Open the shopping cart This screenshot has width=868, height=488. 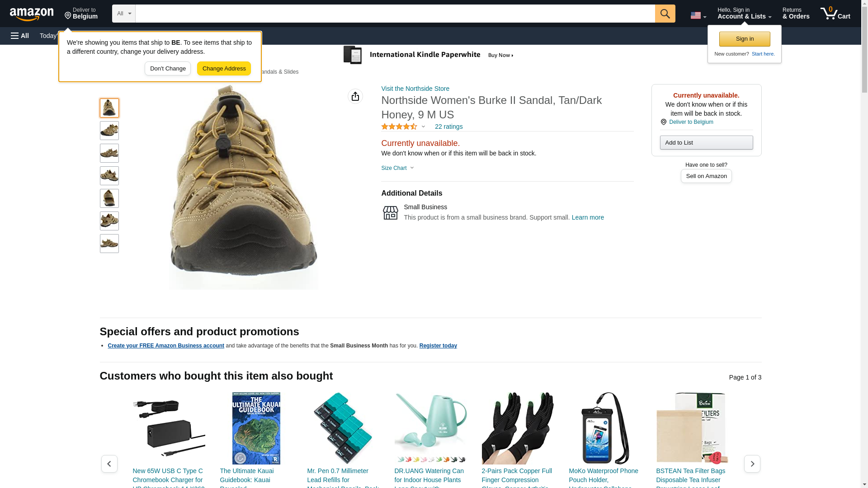[835, 14]
